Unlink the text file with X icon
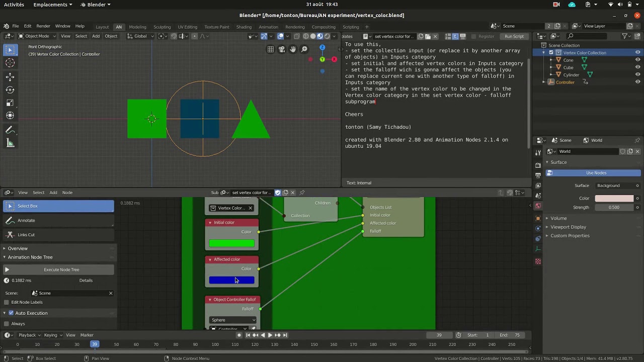The image size is (644, 362). (435, 36)
